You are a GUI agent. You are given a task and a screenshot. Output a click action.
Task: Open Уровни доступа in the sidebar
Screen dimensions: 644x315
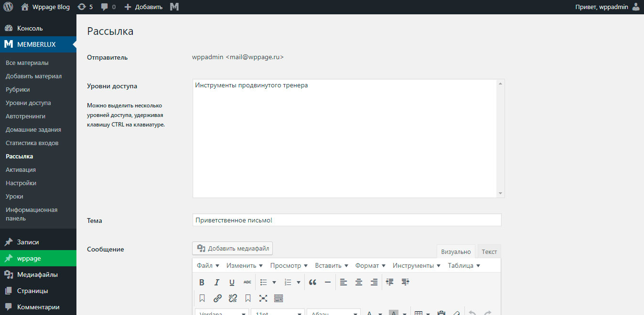point(28,103)
